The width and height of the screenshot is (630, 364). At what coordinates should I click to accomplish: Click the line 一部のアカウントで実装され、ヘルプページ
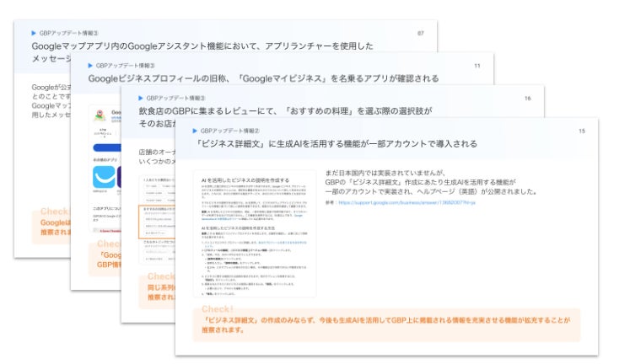point(432,191)
